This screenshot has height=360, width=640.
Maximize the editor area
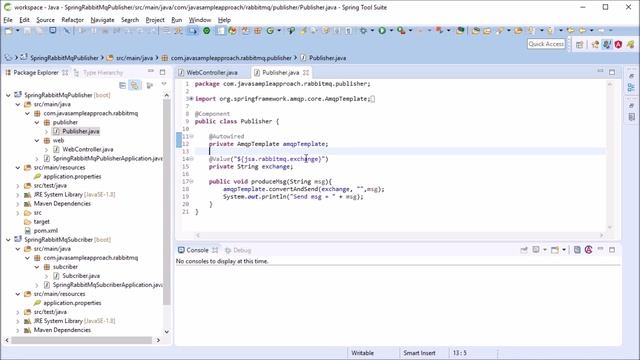point(612,72)
